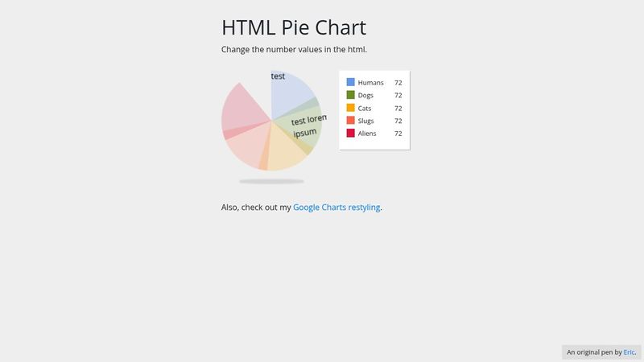Viewport: 644px width, 362px height.
Task: Click the HTML Pie Chart heading
Action: click(x=294, y=27)
